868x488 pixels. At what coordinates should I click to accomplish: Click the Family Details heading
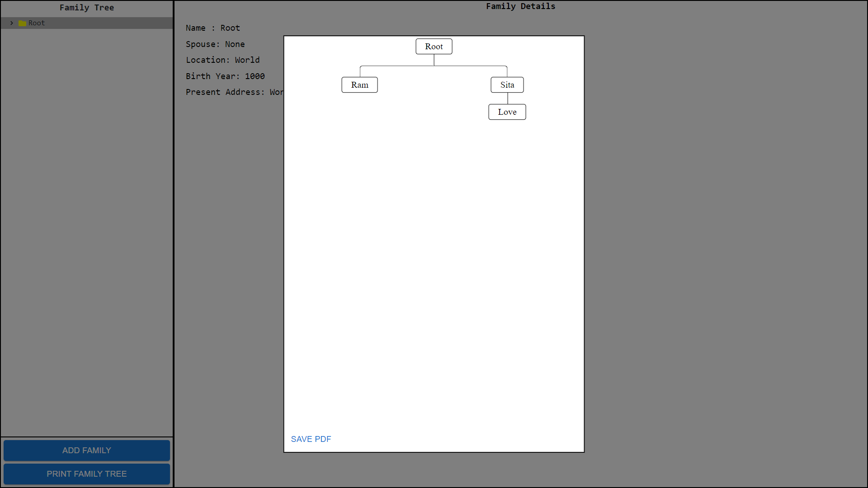click(x=520, y=6)
